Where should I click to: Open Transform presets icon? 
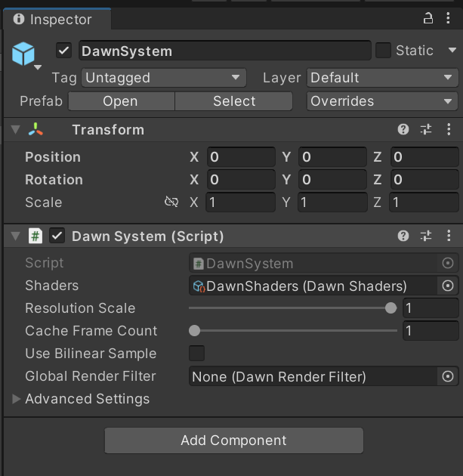click(x=426, y=130)
